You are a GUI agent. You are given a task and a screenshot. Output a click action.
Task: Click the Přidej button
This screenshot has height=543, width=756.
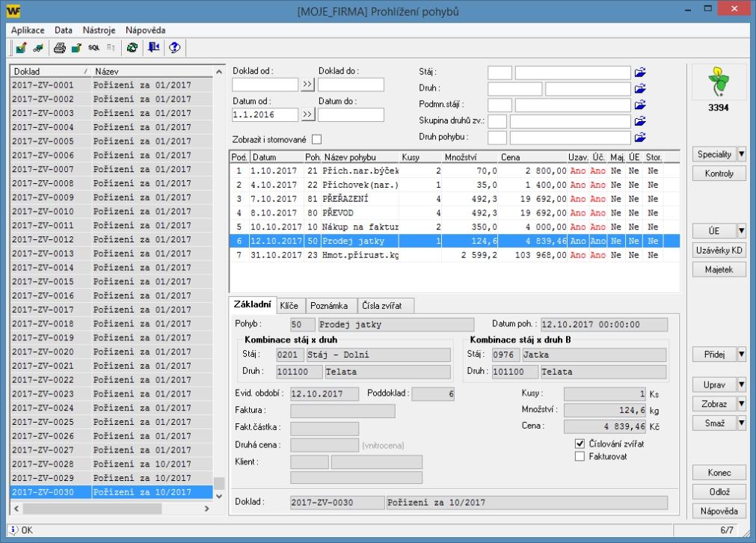tap(714, 355)
